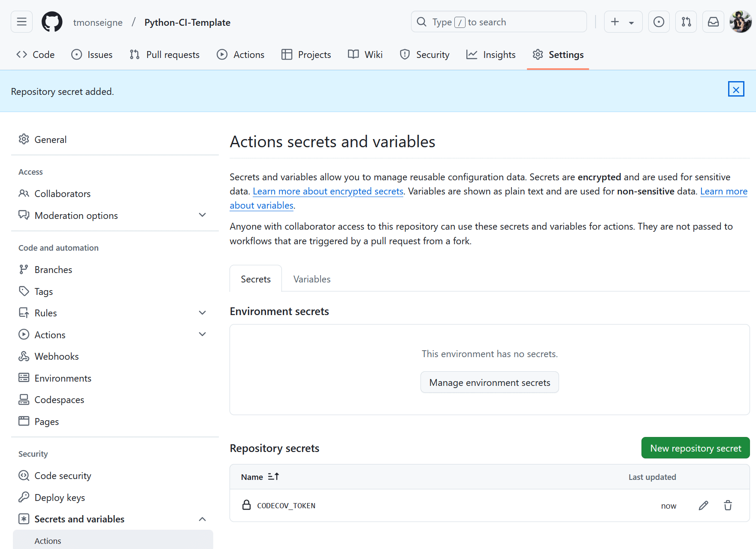Open the create new dropdown
Screen dimensions: 756x549
tap(623, 22)
